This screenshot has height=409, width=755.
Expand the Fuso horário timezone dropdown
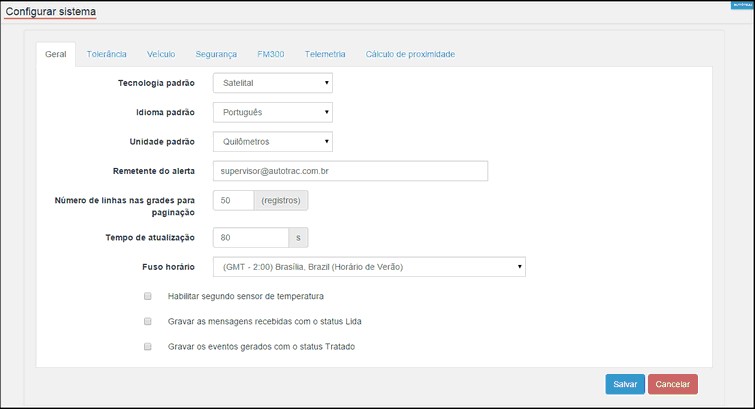(x=369, y=267)
